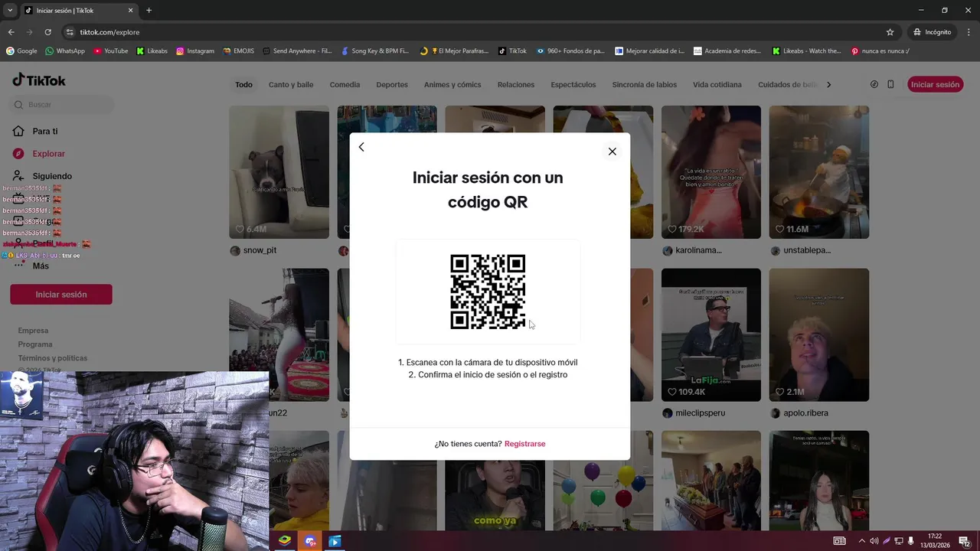This screenshot has height=551, width=980.
Task: Close the Iniciar sesión | TikTok tab
Action: click(130, 11)
